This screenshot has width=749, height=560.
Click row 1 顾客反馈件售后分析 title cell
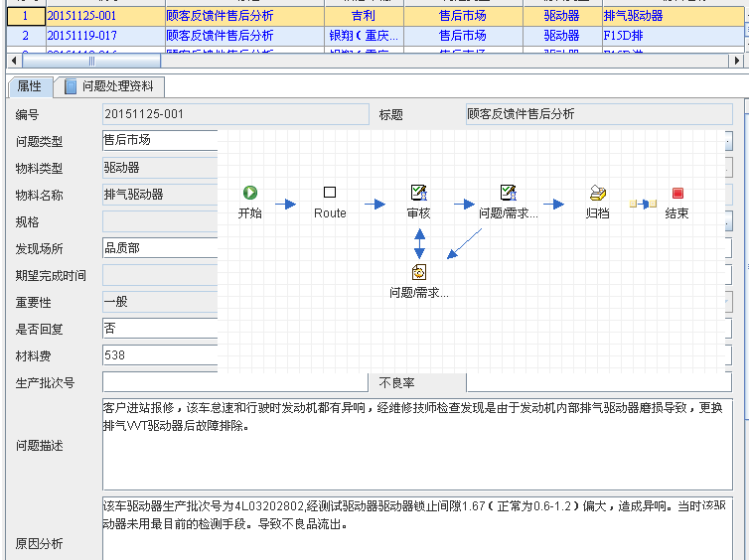pyautogui.click(x=244, y=16)
